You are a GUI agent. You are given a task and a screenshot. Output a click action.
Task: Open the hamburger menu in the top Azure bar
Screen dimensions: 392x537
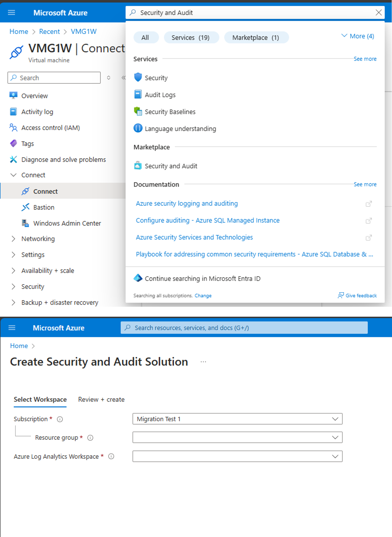(x=11, y=12)
